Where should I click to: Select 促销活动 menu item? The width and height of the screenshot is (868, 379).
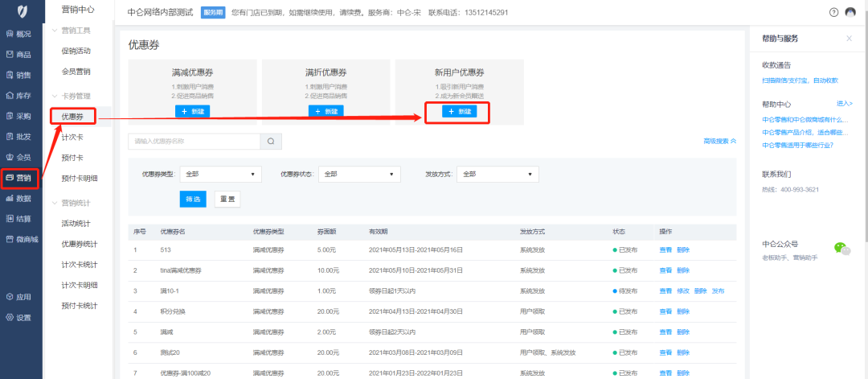pyautogui.click(x=76, y=51)
